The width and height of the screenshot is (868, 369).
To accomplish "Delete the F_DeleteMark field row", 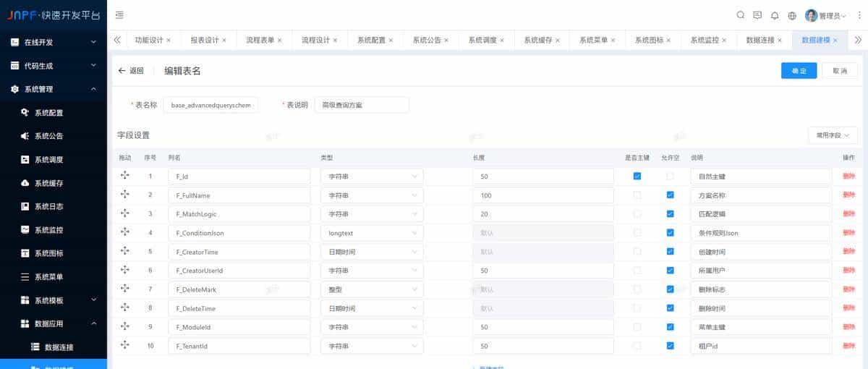I will coord(848,289).
